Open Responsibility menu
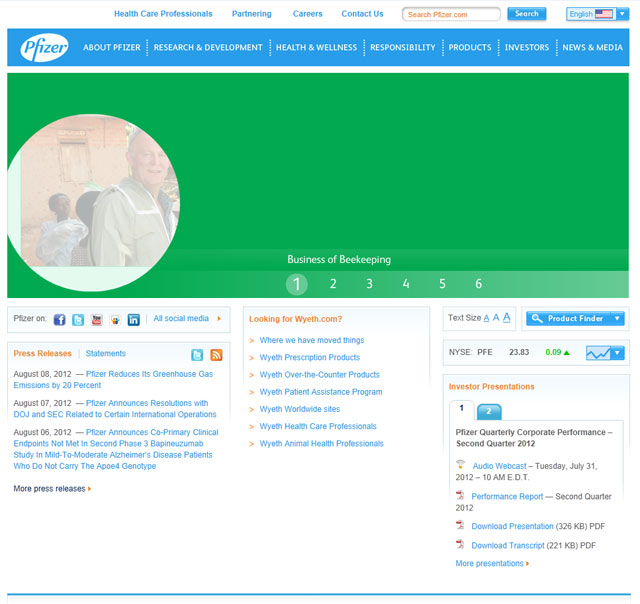Screen dimensions: 640x604 pyautogui.click(x=403, y=47)
